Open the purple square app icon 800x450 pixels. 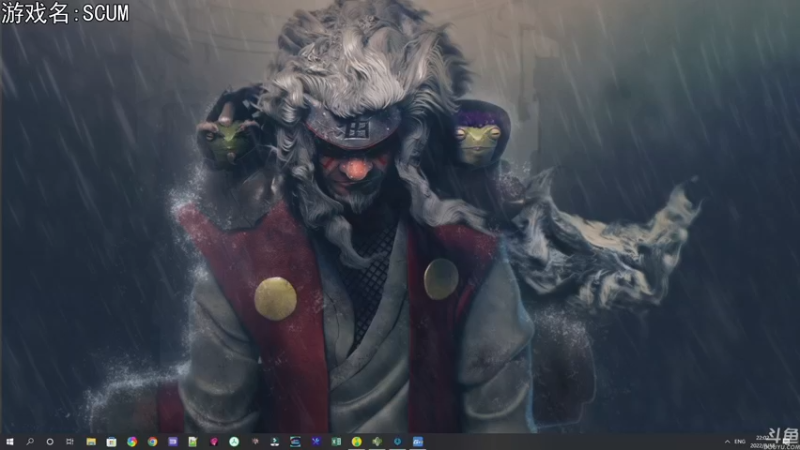[172, 442]
